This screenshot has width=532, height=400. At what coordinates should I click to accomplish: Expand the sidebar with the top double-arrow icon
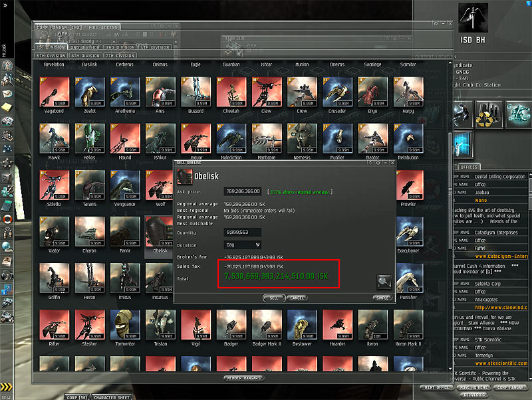5,5
